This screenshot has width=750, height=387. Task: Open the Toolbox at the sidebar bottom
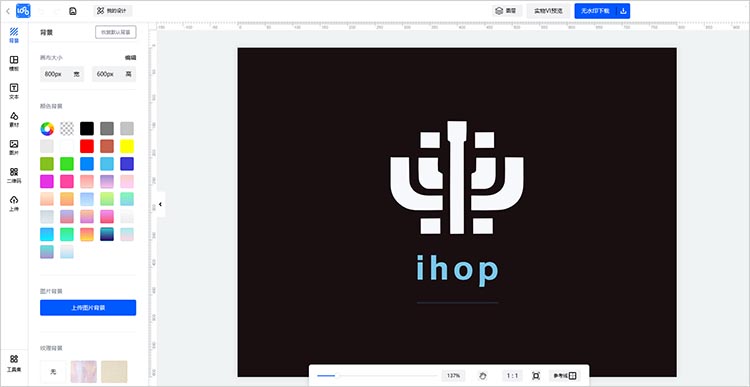[14, 364]
